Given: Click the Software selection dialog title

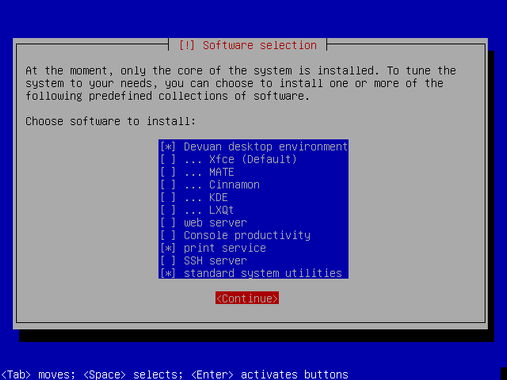Looking at the screenshot, I should click(x=248, y=45).
